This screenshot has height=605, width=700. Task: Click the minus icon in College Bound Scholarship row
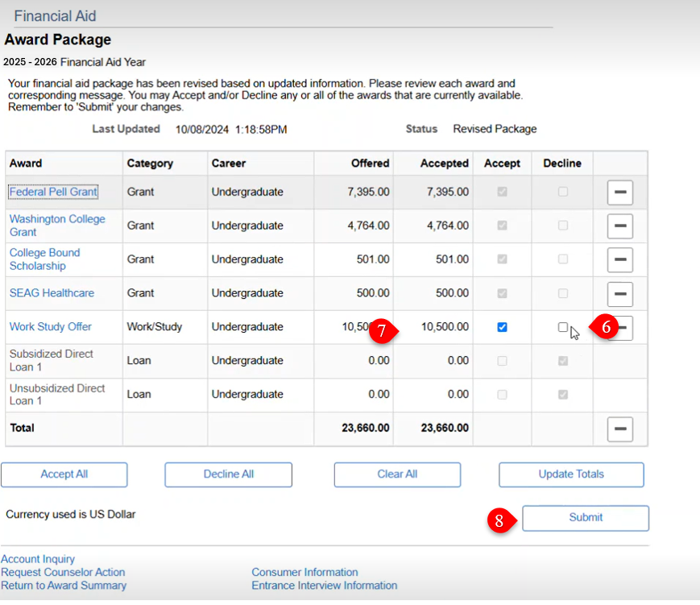tap(619, 260)
